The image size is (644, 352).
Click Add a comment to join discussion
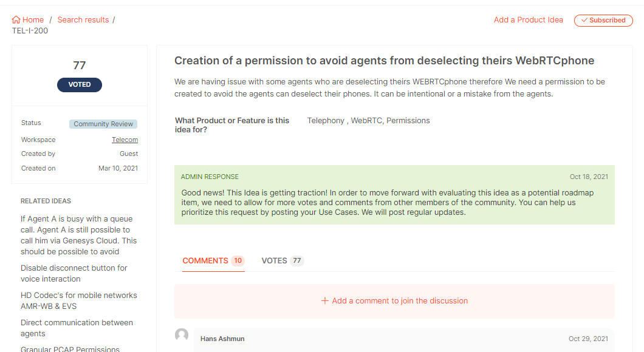[400, 301]
